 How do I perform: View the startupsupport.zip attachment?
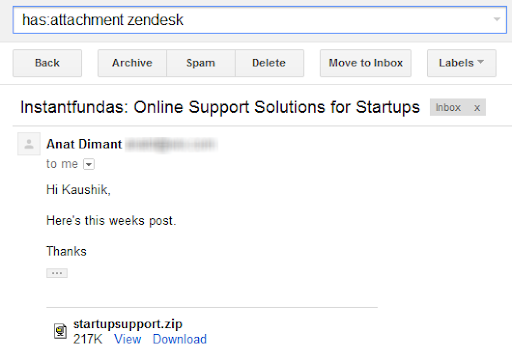[x=128, y=339]
